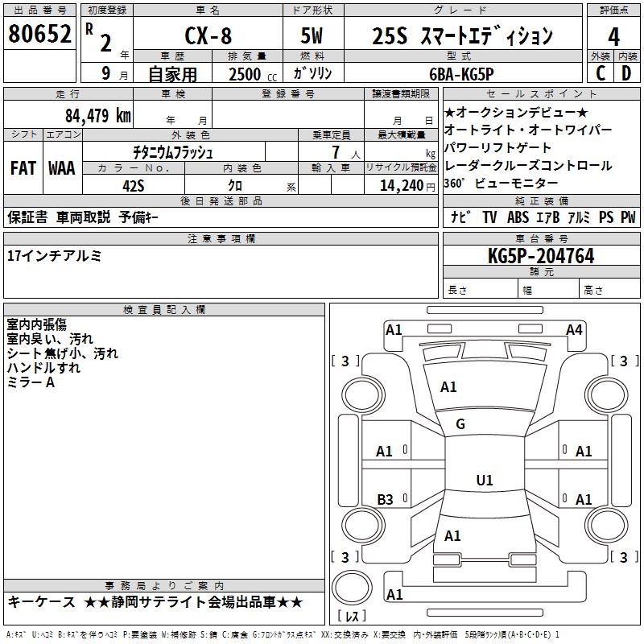Screen dimensions: 644x644
Task: Click equipment item ABS
Action: 518,217
